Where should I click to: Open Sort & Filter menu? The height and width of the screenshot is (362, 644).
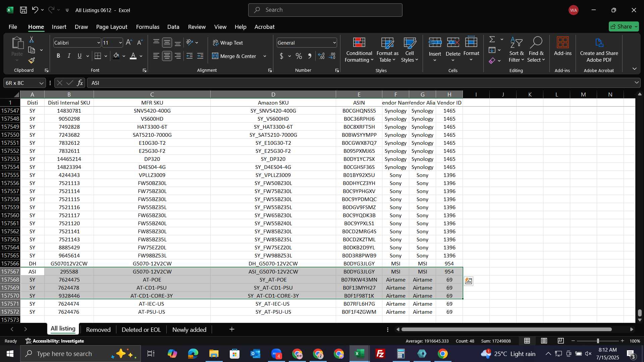pos(516,50)
